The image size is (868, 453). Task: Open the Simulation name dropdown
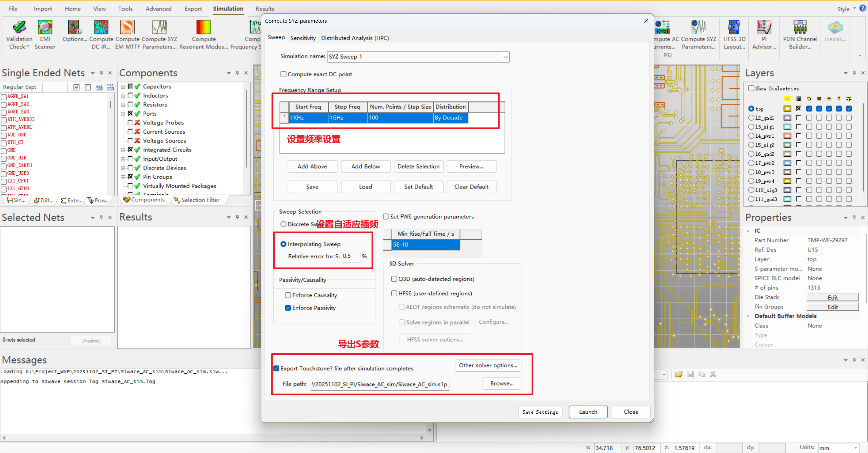click(505, 57)
